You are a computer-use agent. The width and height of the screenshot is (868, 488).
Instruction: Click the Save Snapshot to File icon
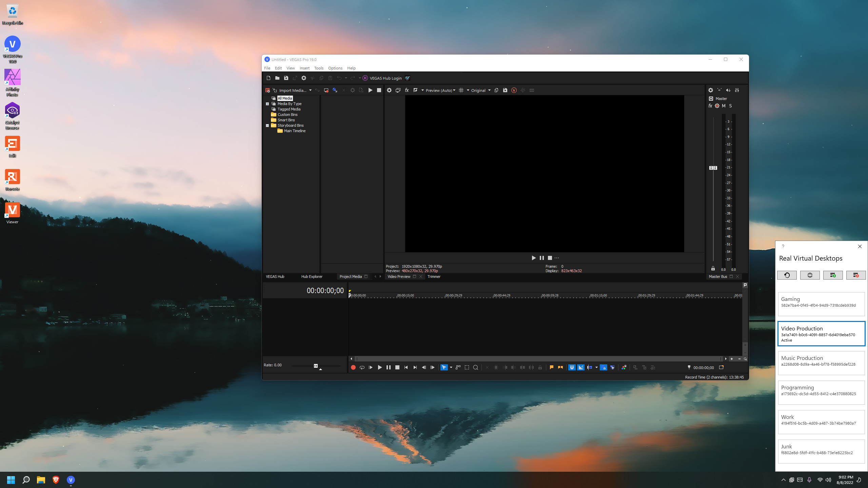point(505,90)
